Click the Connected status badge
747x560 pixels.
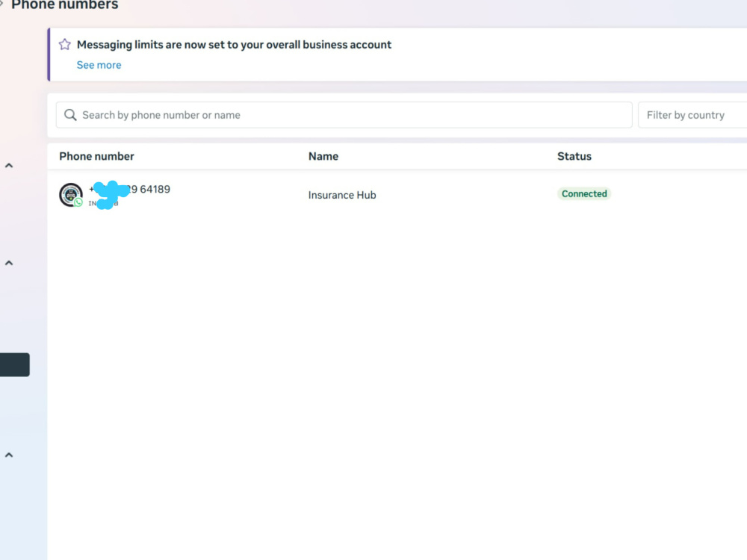[584, 194]
